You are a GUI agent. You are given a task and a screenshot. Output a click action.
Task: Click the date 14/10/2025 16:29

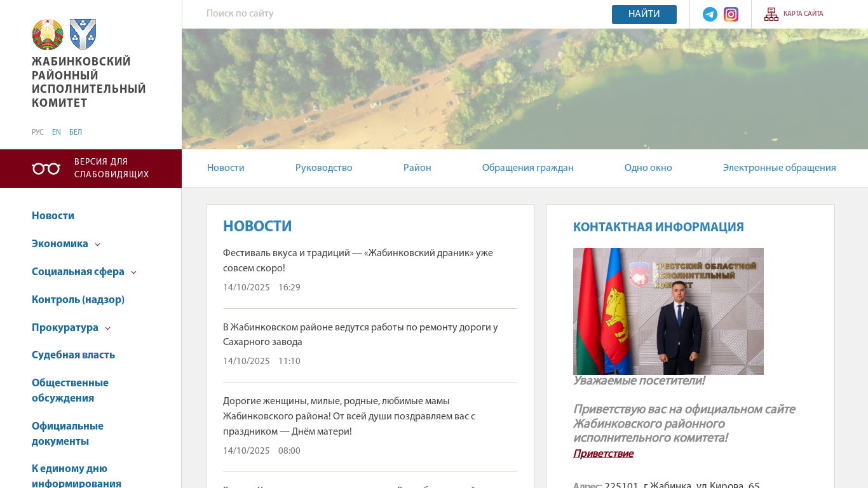coord(262,288)
